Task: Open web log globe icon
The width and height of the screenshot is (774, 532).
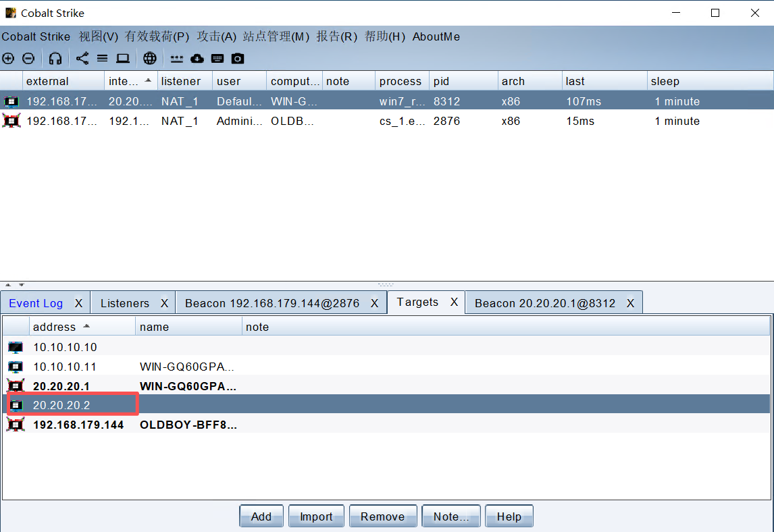Action: tap(150, 59)
